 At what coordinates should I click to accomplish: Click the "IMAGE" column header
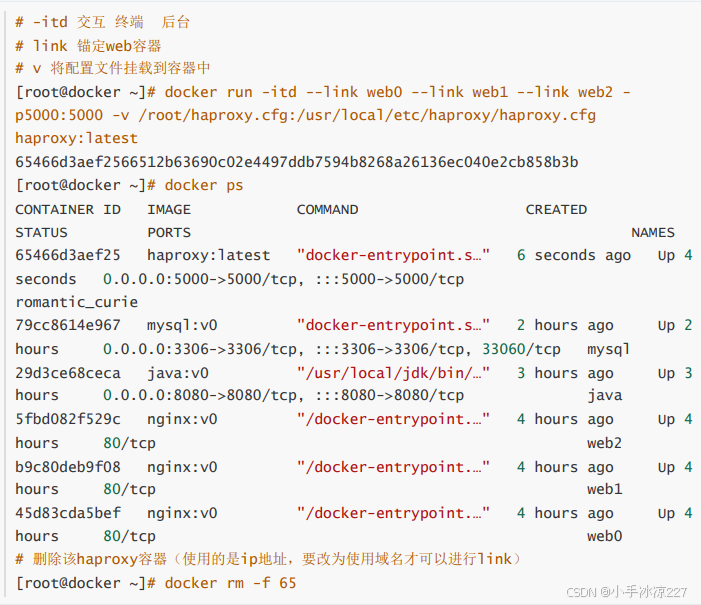click(169, 209)
